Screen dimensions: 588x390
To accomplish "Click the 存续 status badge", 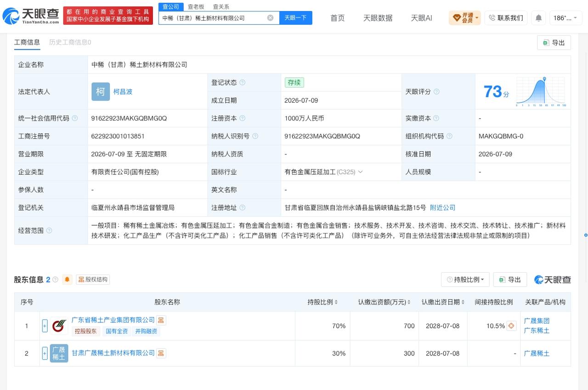I will click(294, 83).
